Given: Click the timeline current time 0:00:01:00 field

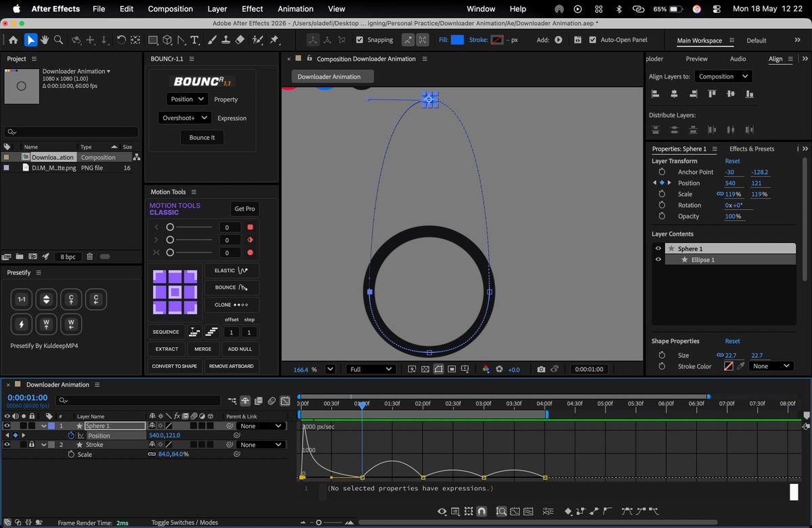Looking at the screenshot, I should [x=28, y=397].
